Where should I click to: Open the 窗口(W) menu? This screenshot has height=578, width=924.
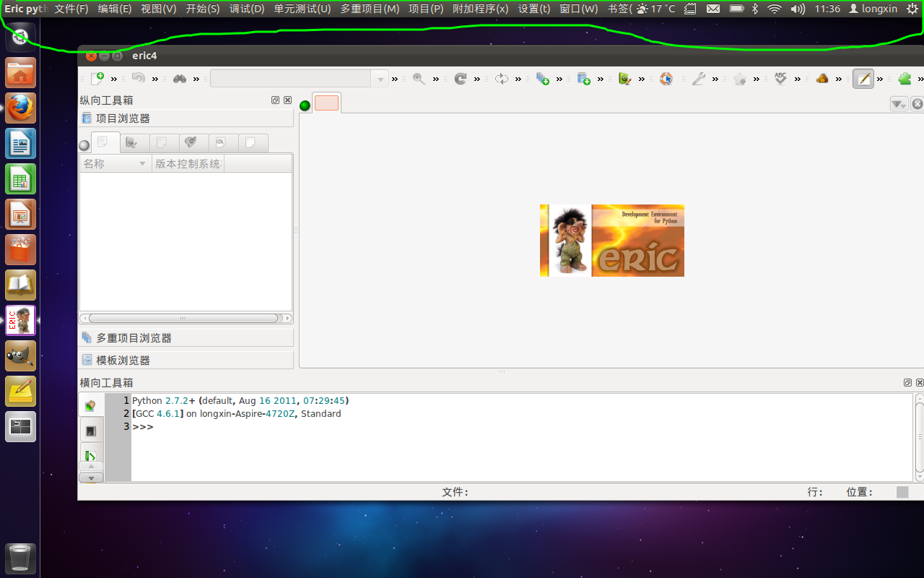pyautogui.click(x=579, y=9)
